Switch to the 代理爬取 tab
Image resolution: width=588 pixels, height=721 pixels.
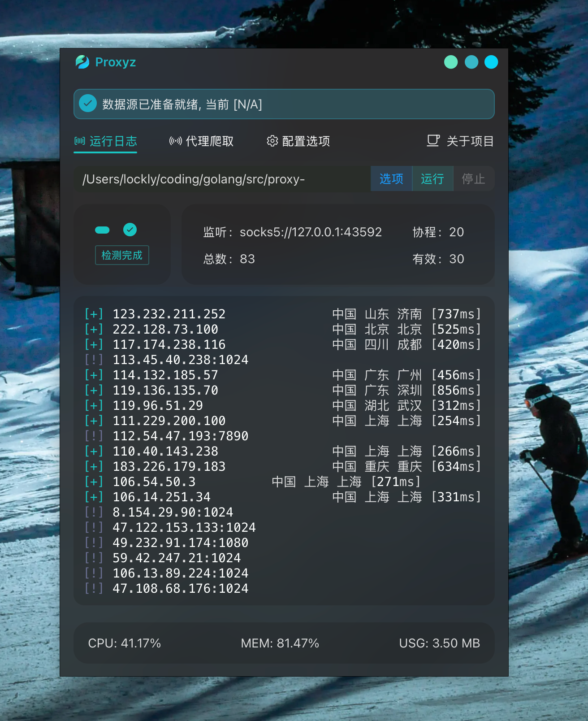coord(202,141)
